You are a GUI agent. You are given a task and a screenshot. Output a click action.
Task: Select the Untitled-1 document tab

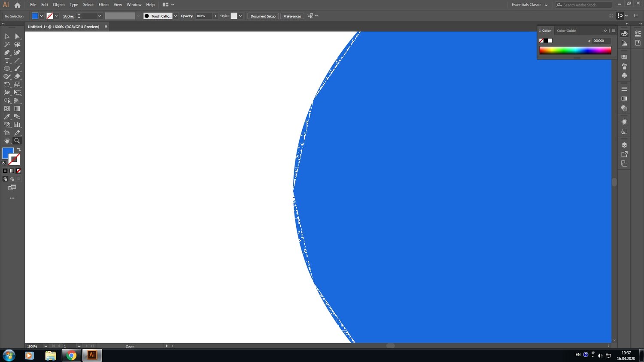point(64,27)
